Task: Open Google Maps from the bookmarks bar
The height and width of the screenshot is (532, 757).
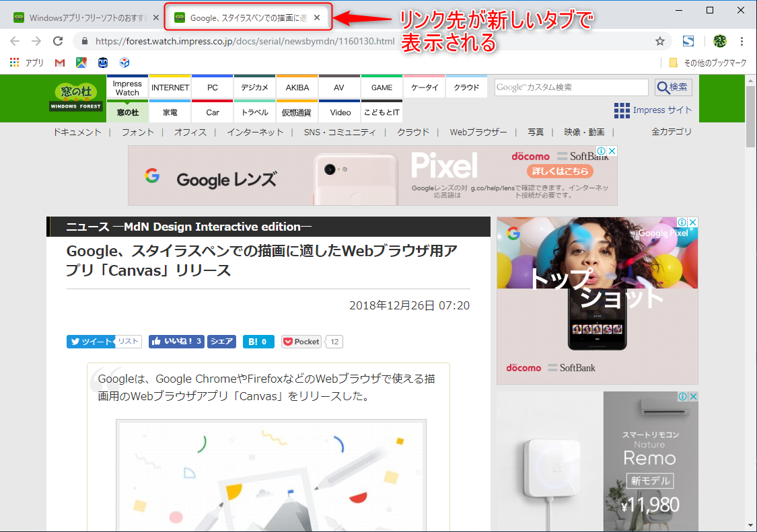Action: (82, 62)
